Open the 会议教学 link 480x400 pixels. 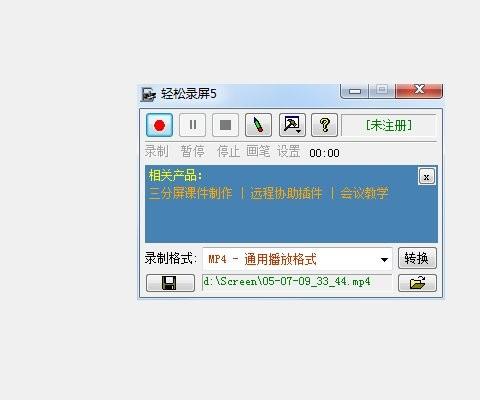364,193
